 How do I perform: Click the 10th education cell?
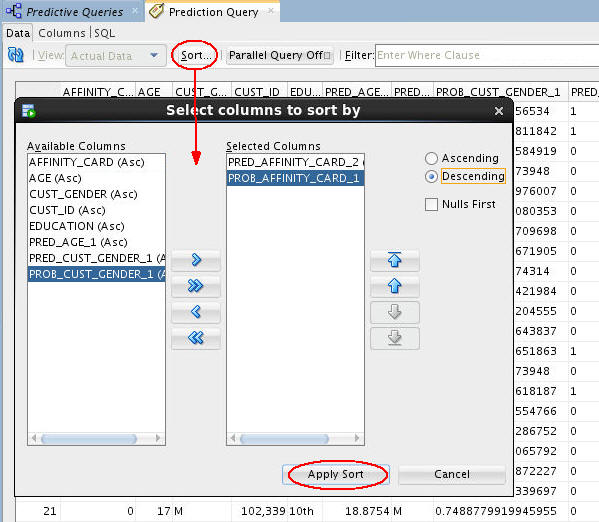(305, 511)
